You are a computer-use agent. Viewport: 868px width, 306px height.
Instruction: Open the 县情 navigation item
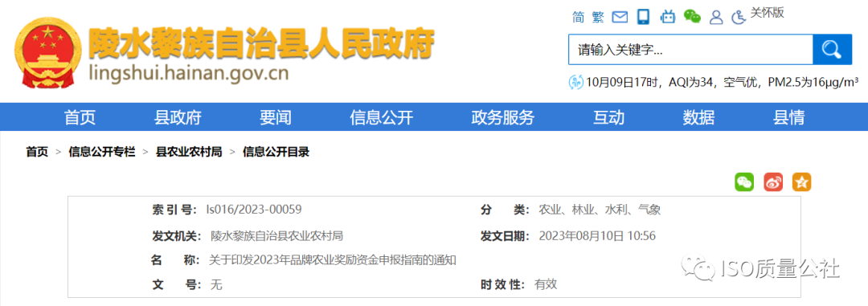tap(788, 117)
